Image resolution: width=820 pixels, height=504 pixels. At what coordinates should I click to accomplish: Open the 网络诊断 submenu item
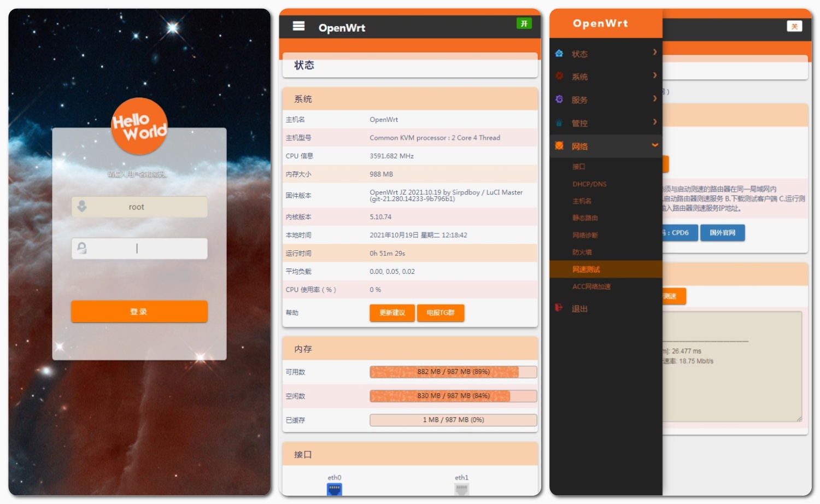585,236
